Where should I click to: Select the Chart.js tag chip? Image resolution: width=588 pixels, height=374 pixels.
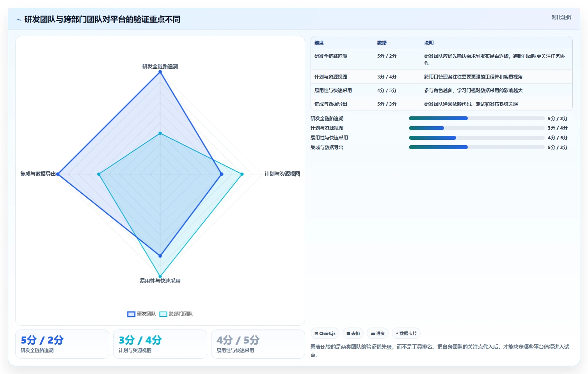click(325, 333)
